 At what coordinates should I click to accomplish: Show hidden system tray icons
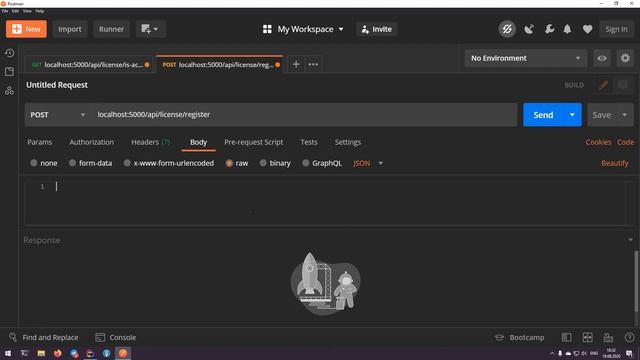click(552, 353)
